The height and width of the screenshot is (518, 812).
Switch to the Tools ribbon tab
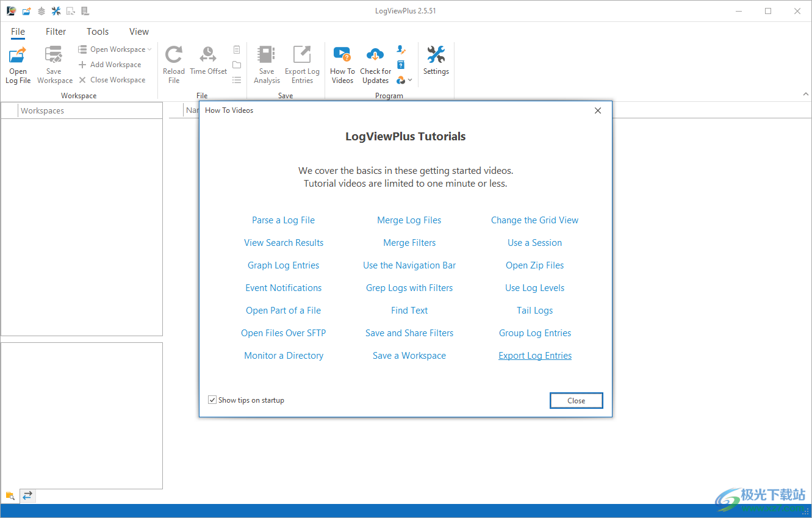point(98,32)
